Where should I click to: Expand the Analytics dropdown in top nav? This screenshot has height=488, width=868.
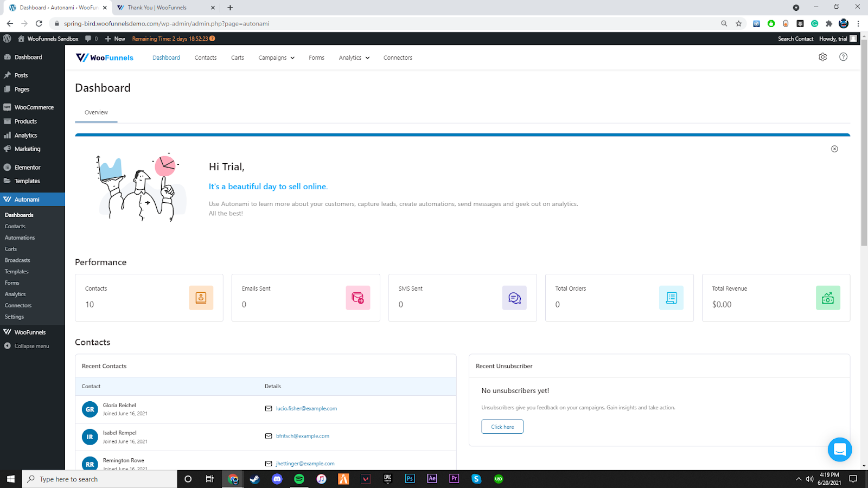pos(354,57)
